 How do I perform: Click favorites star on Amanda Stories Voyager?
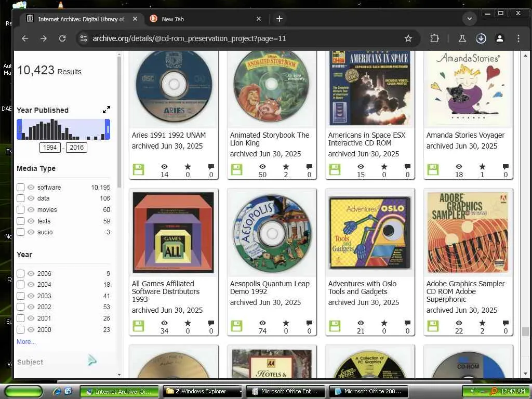[x=482, y=167]
